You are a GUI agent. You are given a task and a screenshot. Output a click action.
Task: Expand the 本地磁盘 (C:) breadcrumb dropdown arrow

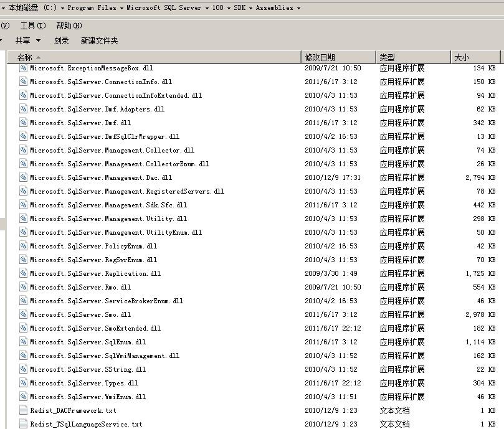(x=62, y=8)
